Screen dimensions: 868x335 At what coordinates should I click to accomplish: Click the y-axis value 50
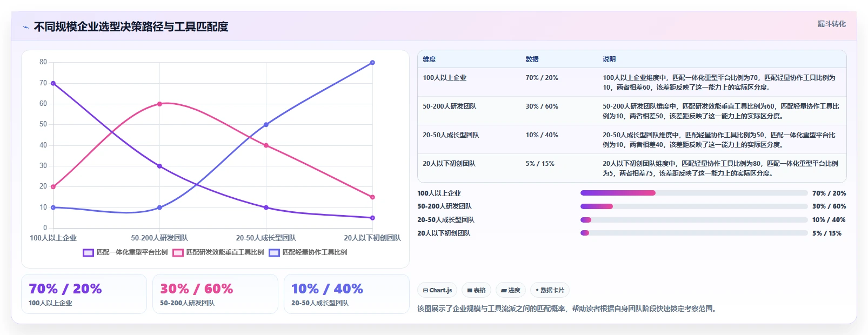[x=43, y=124]
